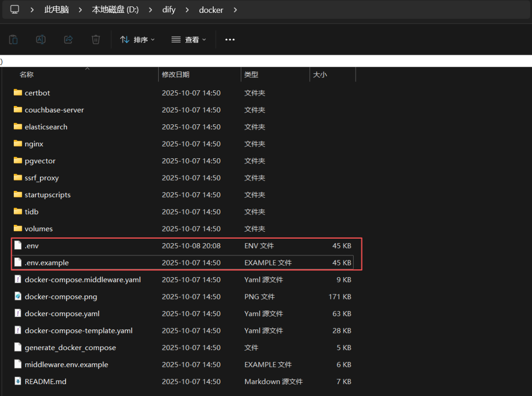The image size is (532, 396).
Task: Click 本地磁盘 (D:) in the address bar
Action: (x=115, y=9)
